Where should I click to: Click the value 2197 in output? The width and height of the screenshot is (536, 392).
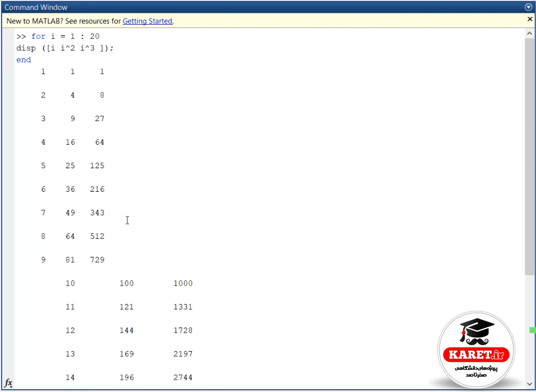point(183,354)
